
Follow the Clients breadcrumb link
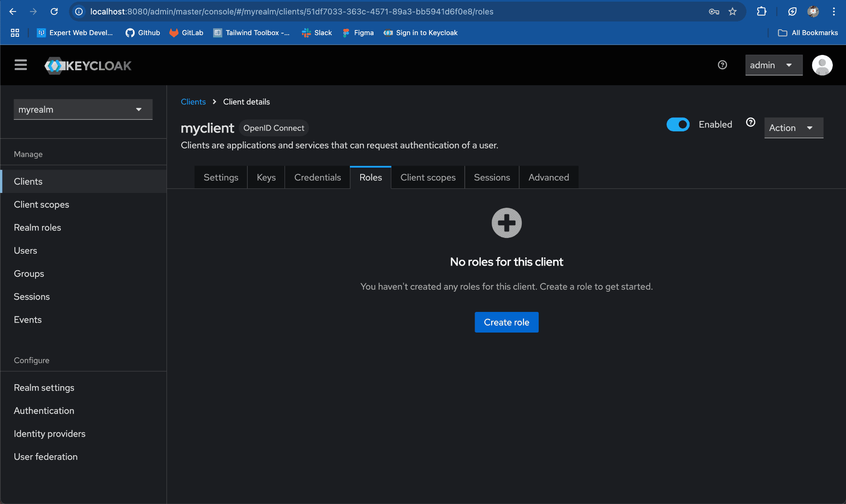[x=193, y=102]
